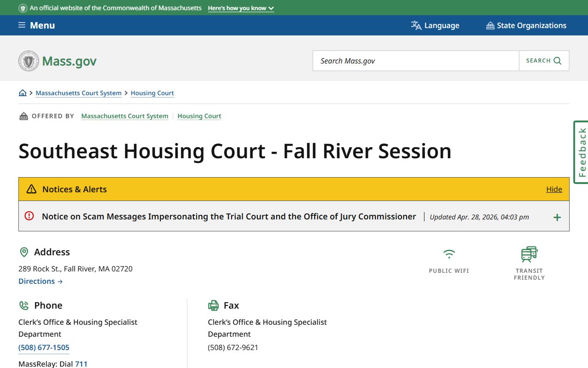
Task: Click the Public WiFi icon
Action: (x=449, y=254)
